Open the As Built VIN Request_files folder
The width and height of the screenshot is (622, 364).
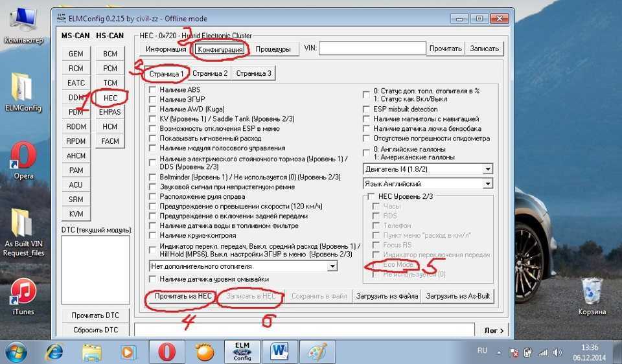pyautogui.click(x=23, y=233)
